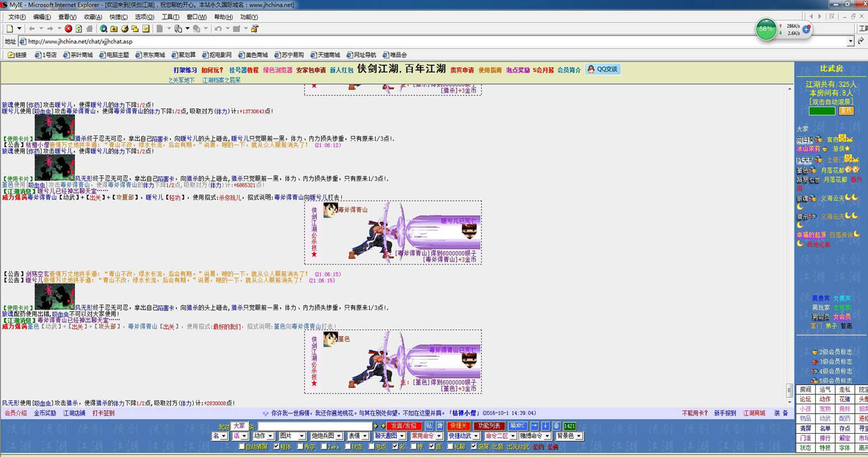Click the Undo arrow toolbar icon

[218, 29]
